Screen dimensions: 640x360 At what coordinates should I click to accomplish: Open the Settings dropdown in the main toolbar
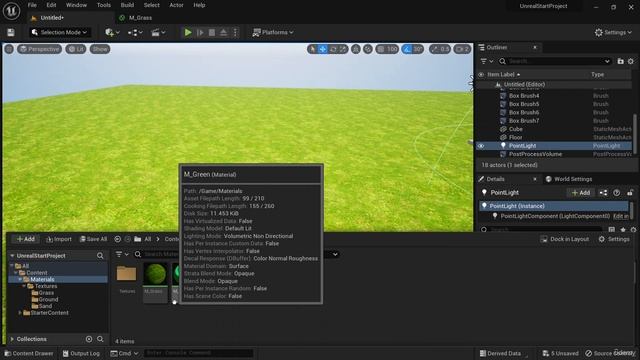point(613,32)
